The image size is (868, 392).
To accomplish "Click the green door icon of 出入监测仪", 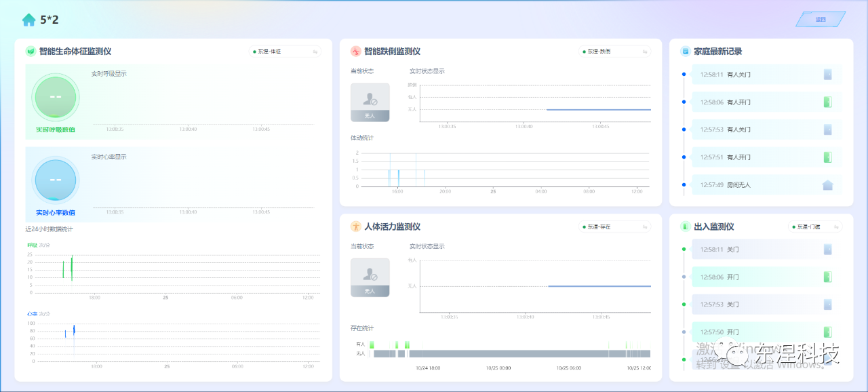I will click(x=685, y=227).
